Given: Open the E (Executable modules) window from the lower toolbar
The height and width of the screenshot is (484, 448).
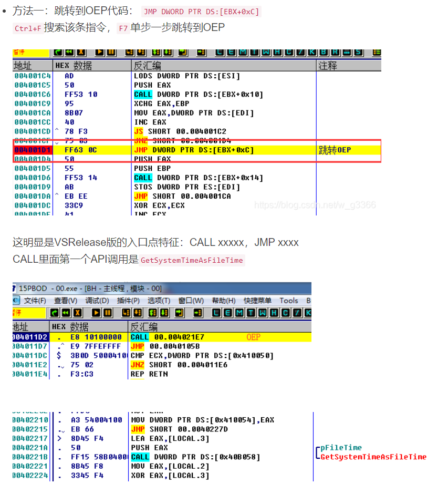Looking at the screenshot, I should (228, 313).
